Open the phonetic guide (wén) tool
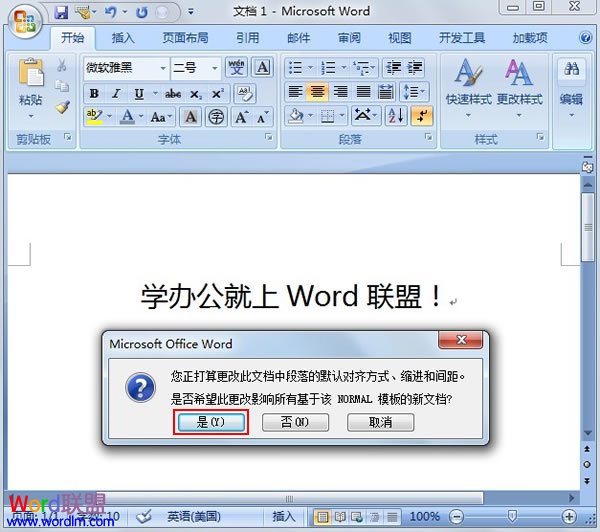600x532 pixels. (x=236, y=67)
